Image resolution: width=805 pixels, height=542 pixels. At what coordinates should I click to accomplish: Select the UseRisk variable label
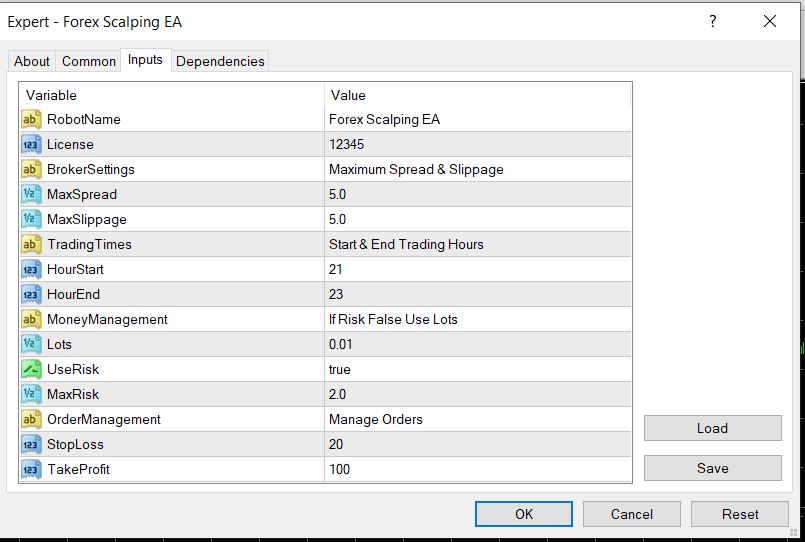click(x=73, y=370)
